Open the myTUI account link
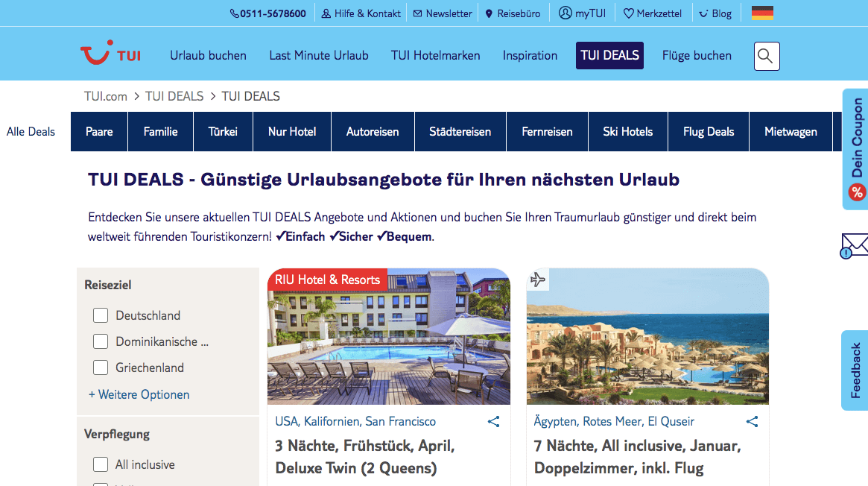This screenshot has height=486, width=868. click(590, 13)
